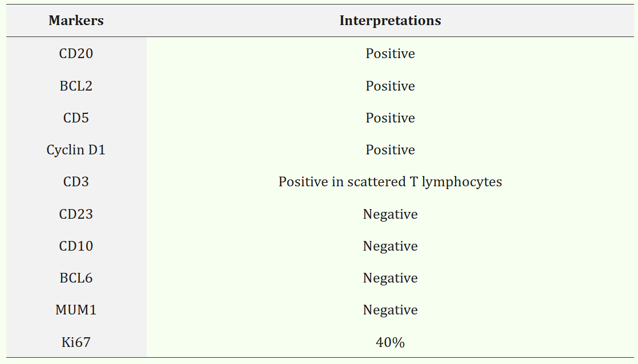Click the Interpretations column header
Screen dimensions: 638x364
pyautogui.click(x=390, y=21)
